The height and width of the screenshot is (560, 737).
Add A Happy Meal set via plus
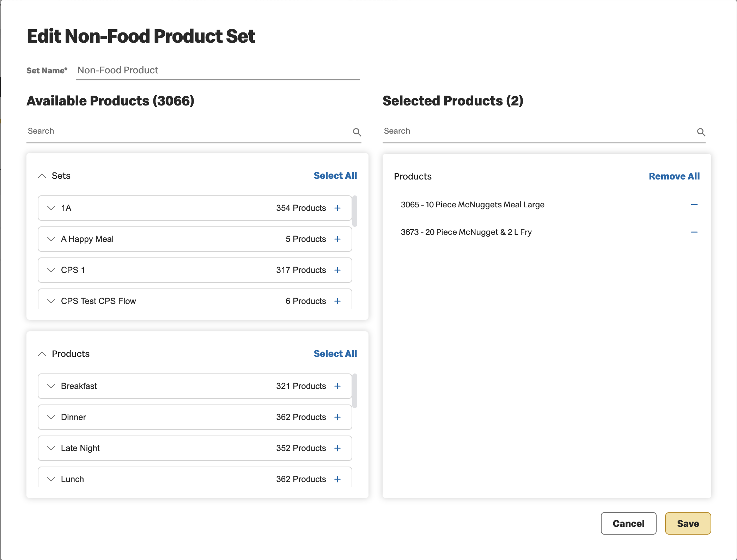pos(337,239)
